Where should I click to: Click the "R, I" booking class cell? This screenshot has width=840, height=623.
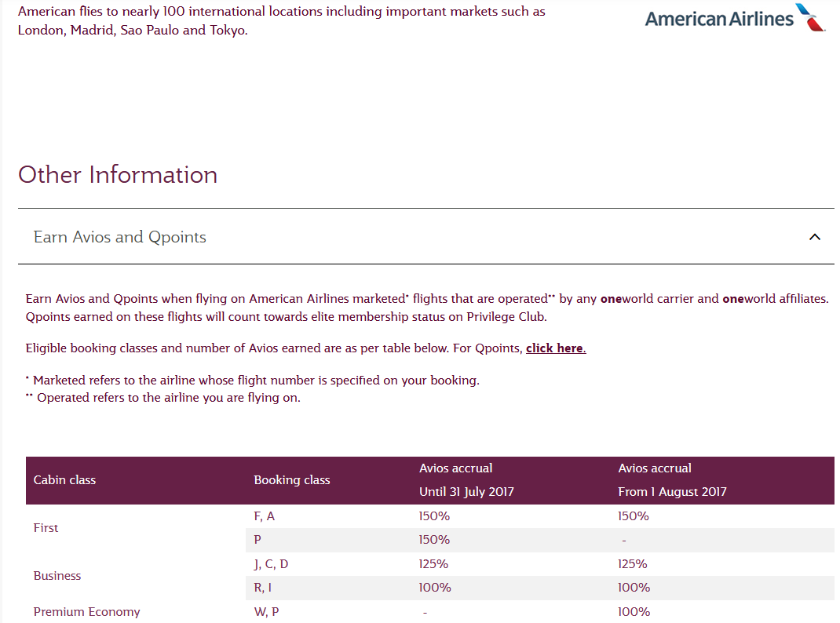(262, 587)
